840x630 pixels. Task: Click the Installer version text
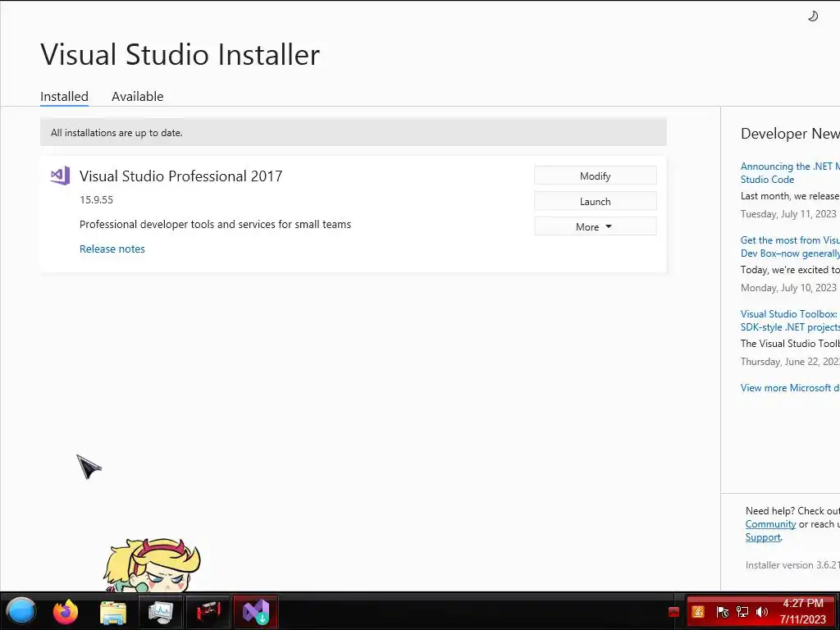click(792, 564)
